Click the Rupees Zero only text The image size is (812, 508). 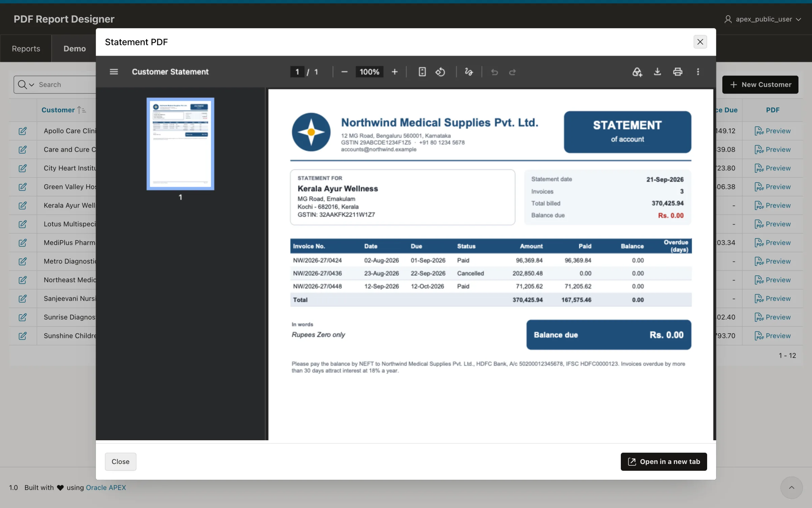pos(318,335)
